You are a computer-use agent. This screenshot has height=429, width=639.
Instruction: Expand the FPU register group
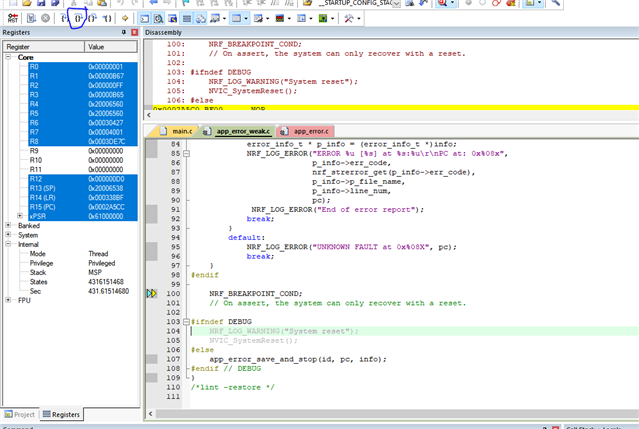8,300
